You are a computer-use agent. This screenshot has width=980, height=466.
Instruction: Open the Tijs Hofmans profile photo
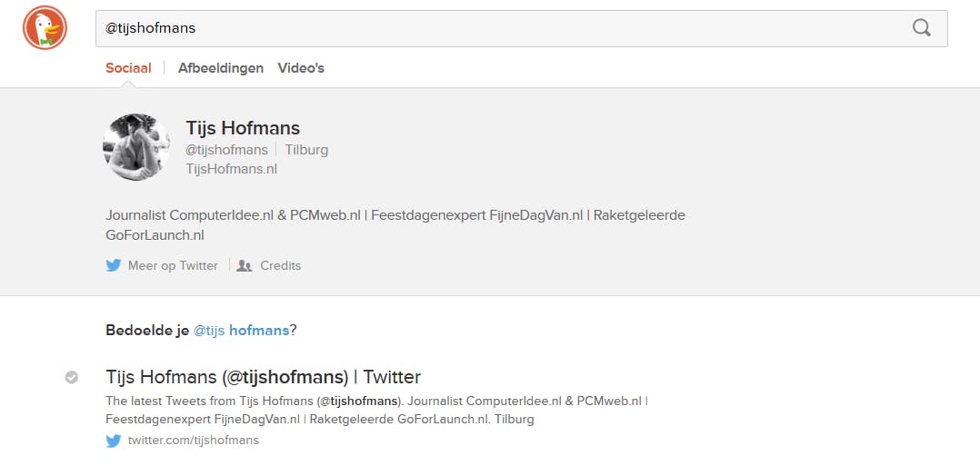[x=136, y=147]
